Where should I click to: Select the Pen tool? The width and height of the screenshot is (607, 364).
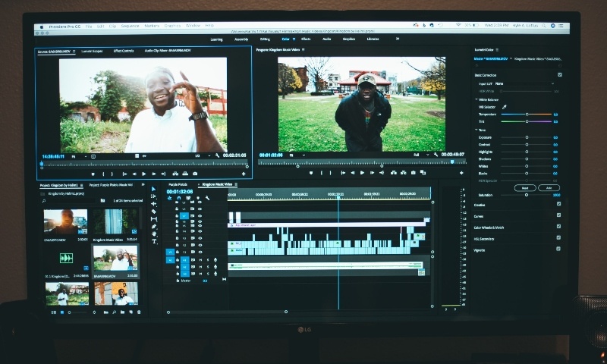point(154,226)
